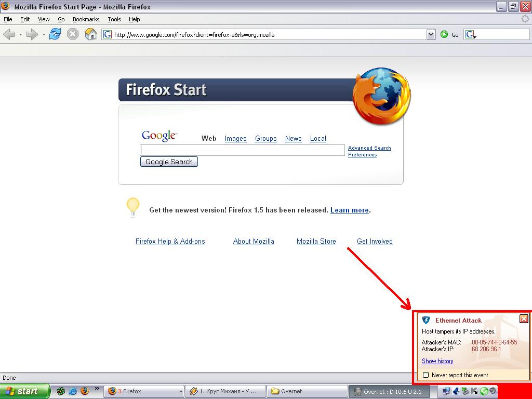Follow the 'Learn more' link

350,210
